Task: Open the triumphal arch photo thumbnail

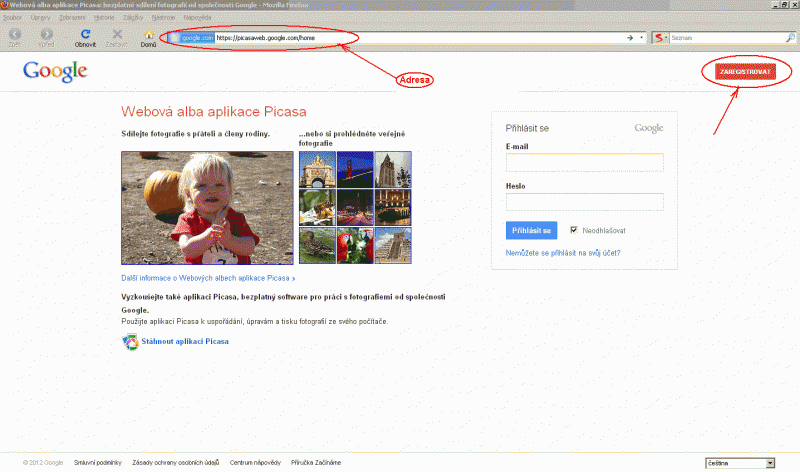Action: click(x=317, y=169)
